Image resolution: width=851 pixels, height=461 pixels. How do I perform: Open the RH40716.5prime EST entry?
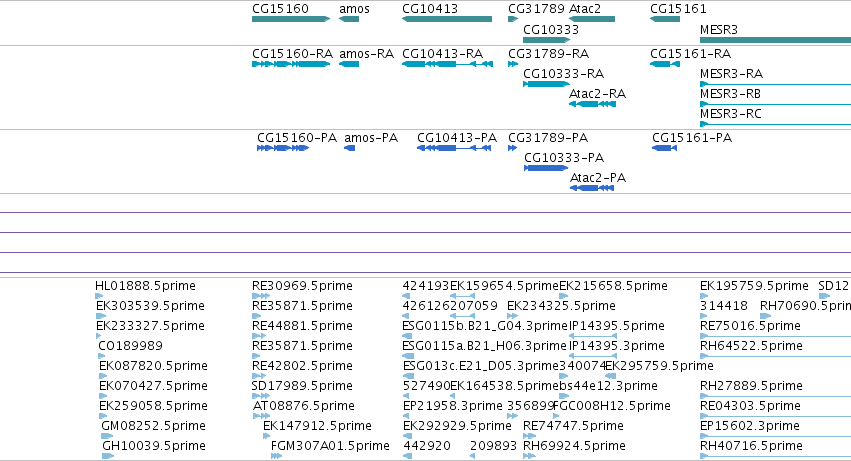coord(752,446)
